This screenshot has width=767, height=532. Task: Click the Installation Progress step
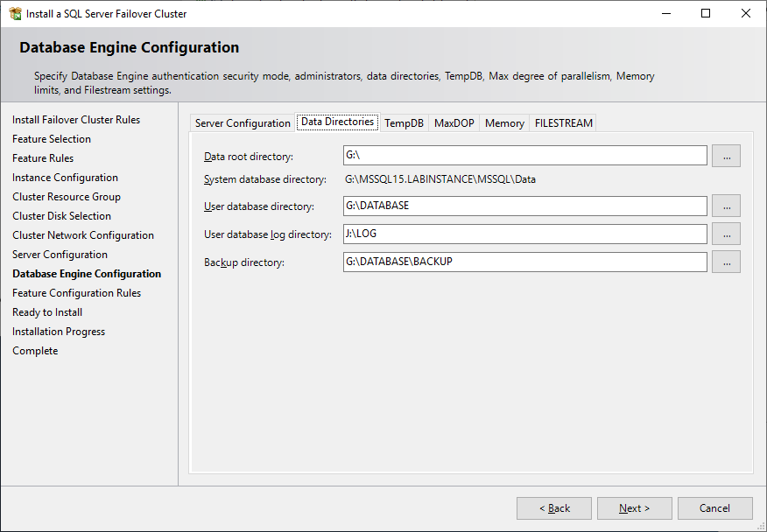click(x=59, y=332)
